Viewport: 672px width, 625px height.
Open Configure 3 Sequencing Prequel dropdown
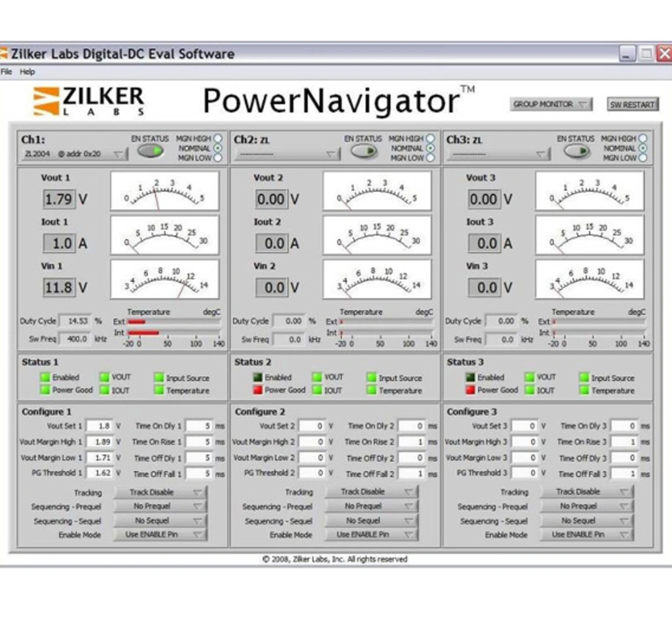coord(587,506)
